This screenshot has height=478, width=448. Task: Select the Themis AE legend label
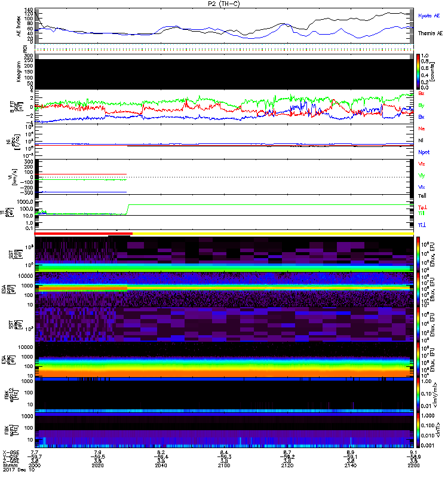[x=430, y=34]
